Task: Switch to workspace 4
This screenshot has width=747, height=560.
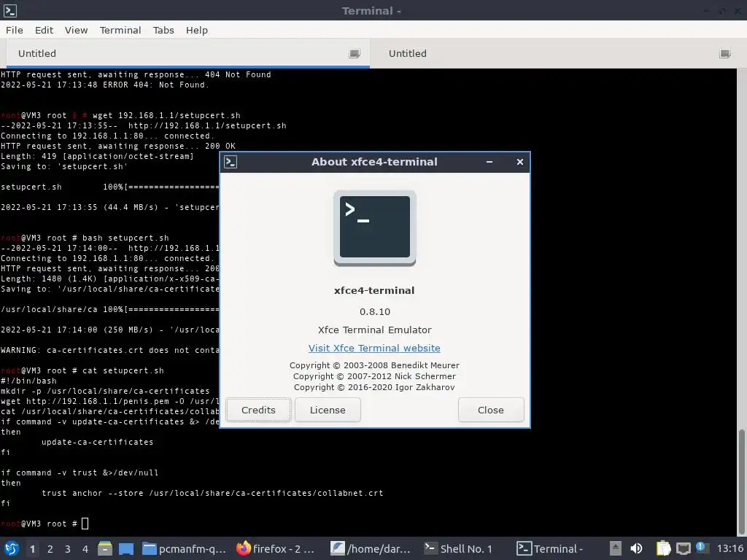Action: (85, 549)
